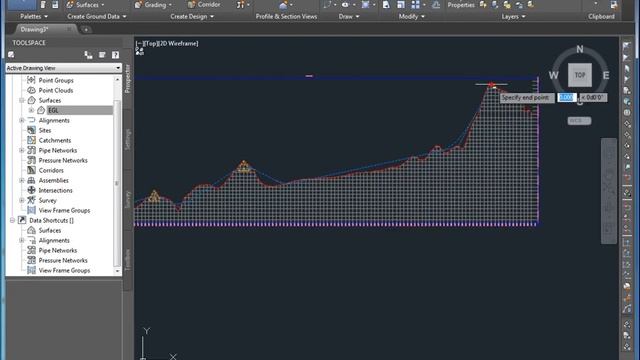Screen dimensions: 640x360
Task: Click the Surfaces ribbon icon
Action: [70, 4]
